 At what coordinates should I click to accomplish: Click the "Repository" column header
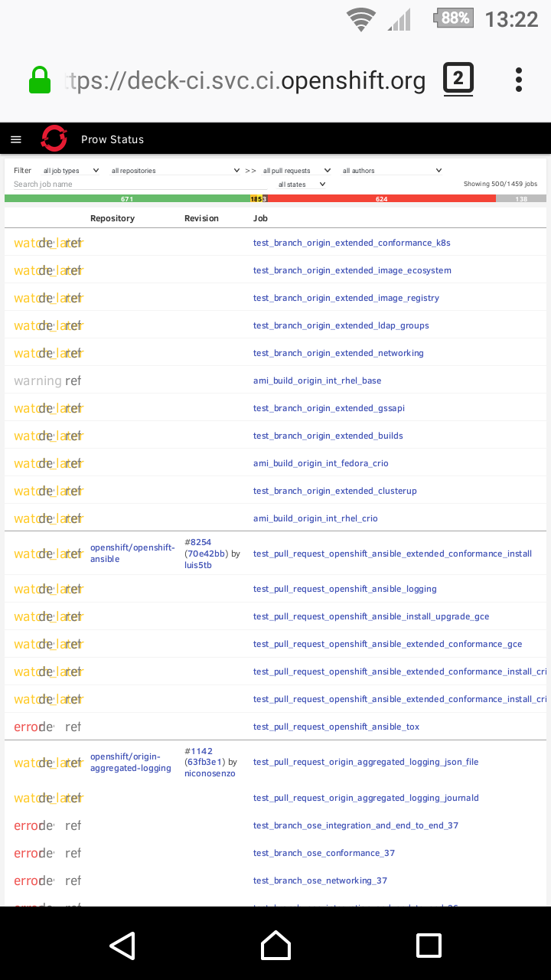point(112,218)
